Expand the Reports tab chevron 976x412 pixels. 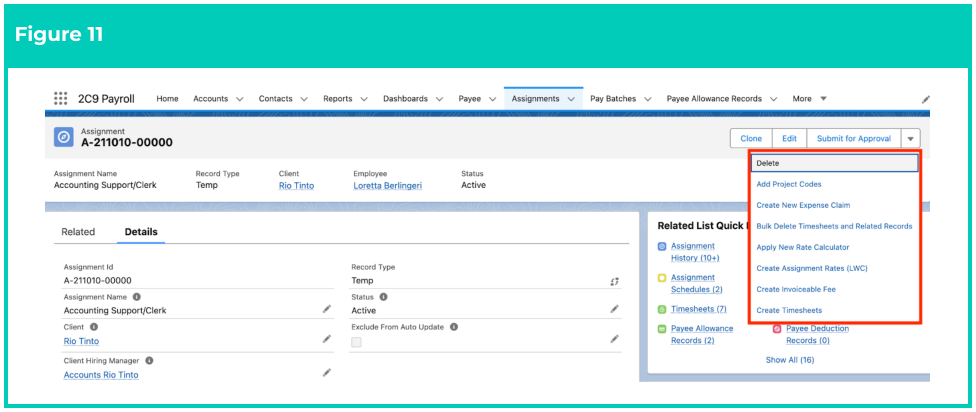[x=364, y=99]
